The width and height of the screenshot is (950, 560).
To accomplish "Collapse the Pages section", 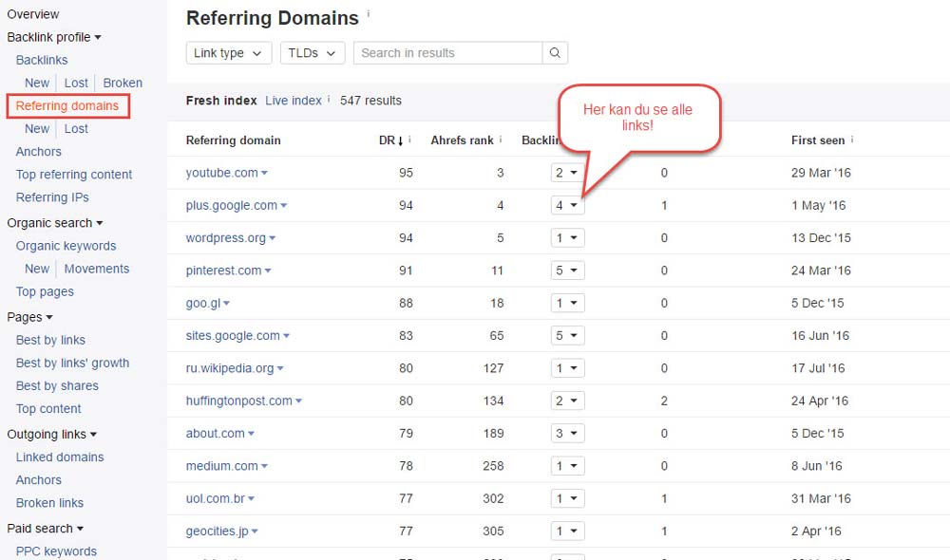I will (29, 317).
